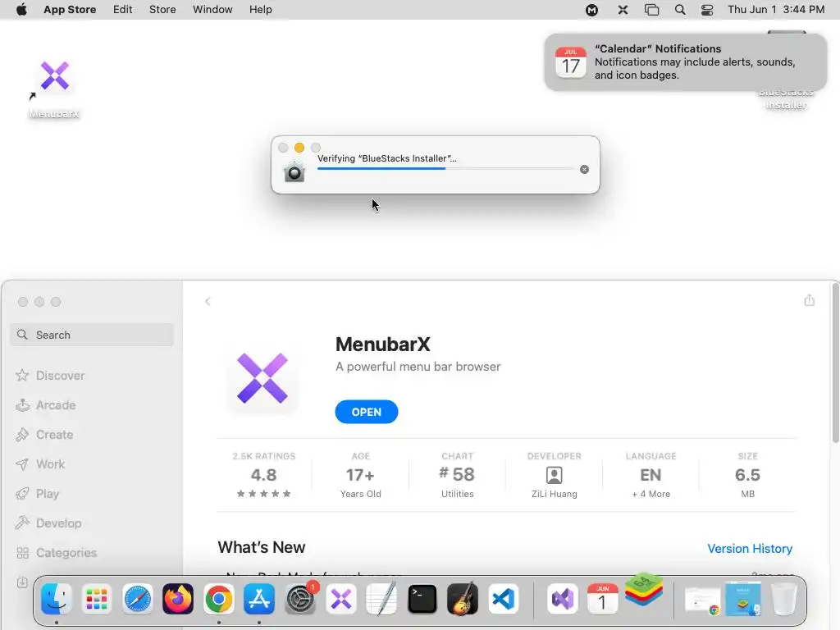
Task: Open the Store menu
Action: coord(162,10)
